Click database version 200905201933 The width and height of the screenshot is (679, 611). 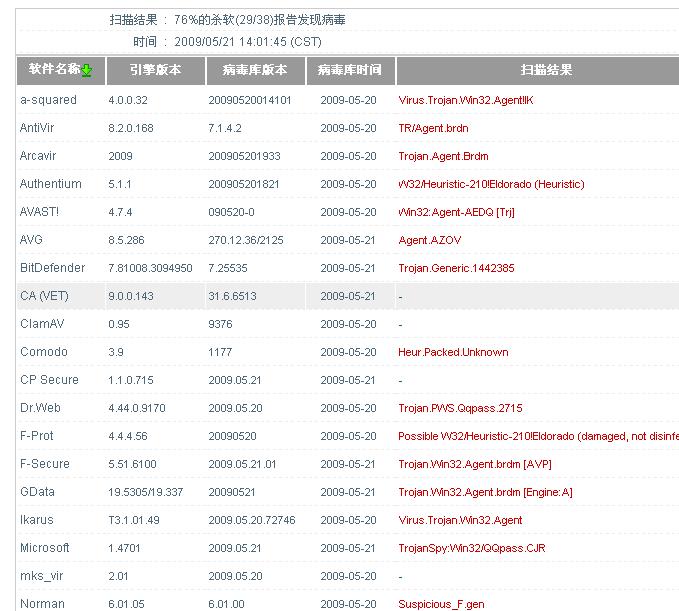pos(245,156)
